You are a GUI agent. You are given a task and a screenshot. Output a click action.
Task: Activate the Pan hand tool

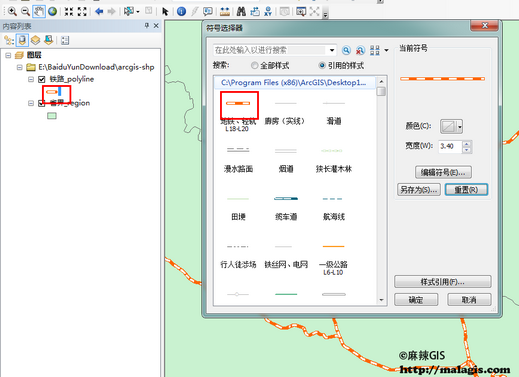click(39, 12)
